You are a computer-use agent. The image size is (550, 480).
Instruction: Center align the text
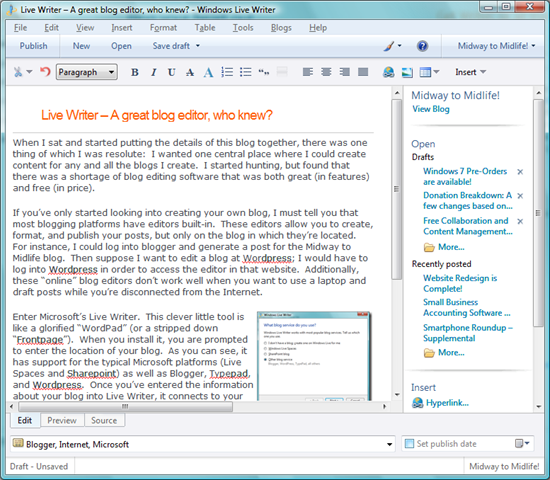pyautogui.click(x=326, y=72)
